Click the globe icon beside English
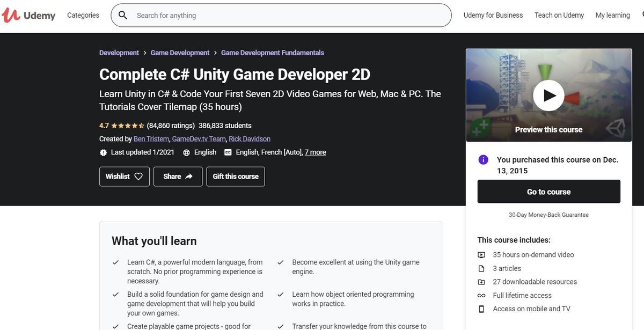Image resolution: width=644 pixels, height=330 pixels. [185, 151]
